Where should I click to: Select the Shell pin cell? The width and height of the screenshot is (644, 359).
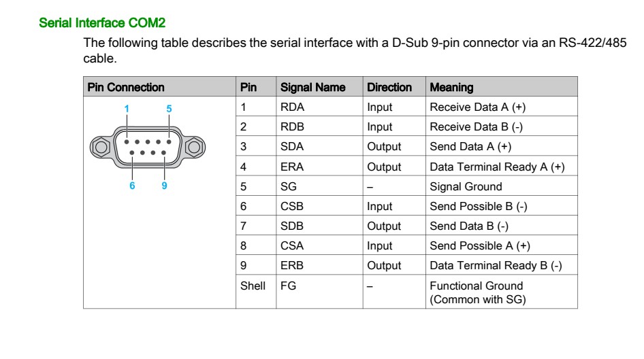pos(253,286)
